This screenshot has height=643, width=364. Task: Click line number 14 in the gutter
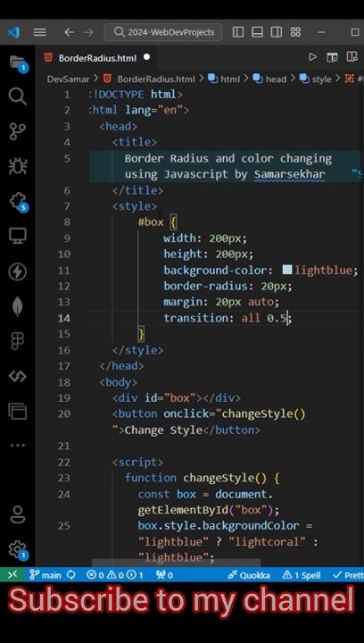(x=64, y=318)
